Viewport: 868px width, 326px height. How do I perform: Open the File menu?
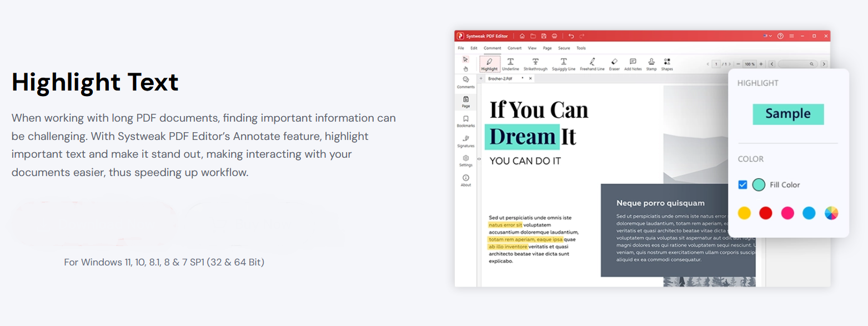point(461,48)
